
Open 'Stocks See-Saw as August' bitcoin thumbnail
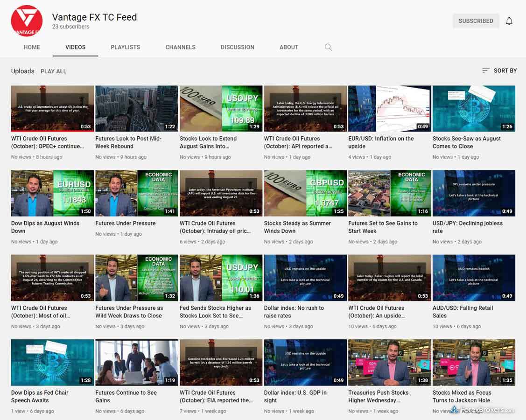pos(474,108)
